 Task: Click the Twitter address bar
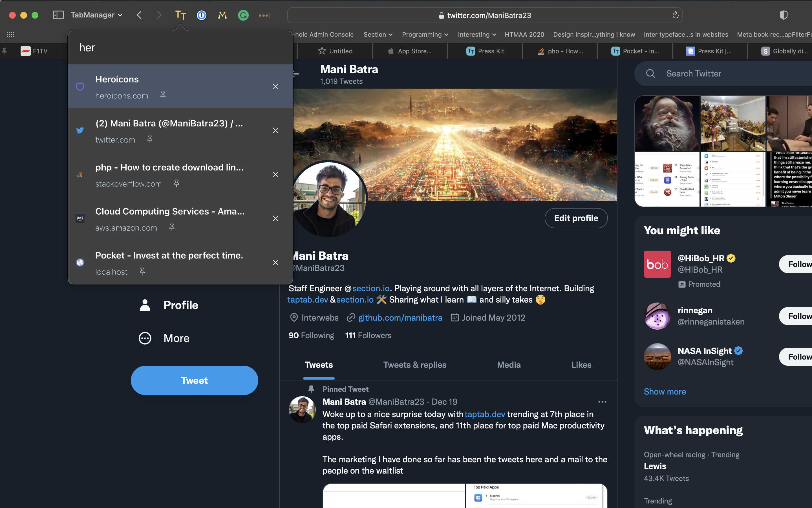point(485,16)
